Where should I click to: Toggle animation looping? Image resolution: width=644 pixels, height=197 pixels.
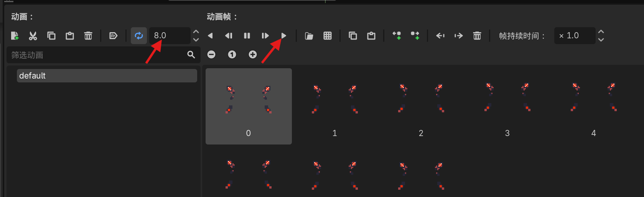[139, 36]
